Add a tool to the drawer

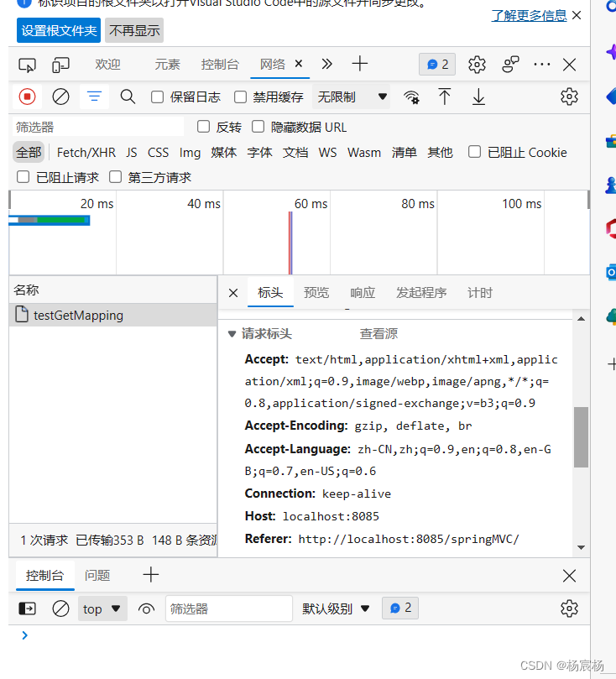coord(151,575)
